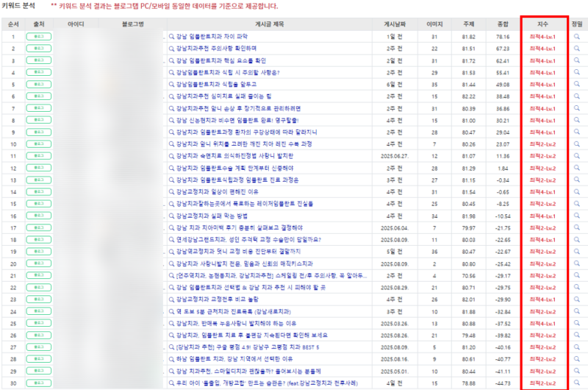
Task: Open post '강남고정치과 일상이 편해진 이유'
Action: tap(217, 192)
